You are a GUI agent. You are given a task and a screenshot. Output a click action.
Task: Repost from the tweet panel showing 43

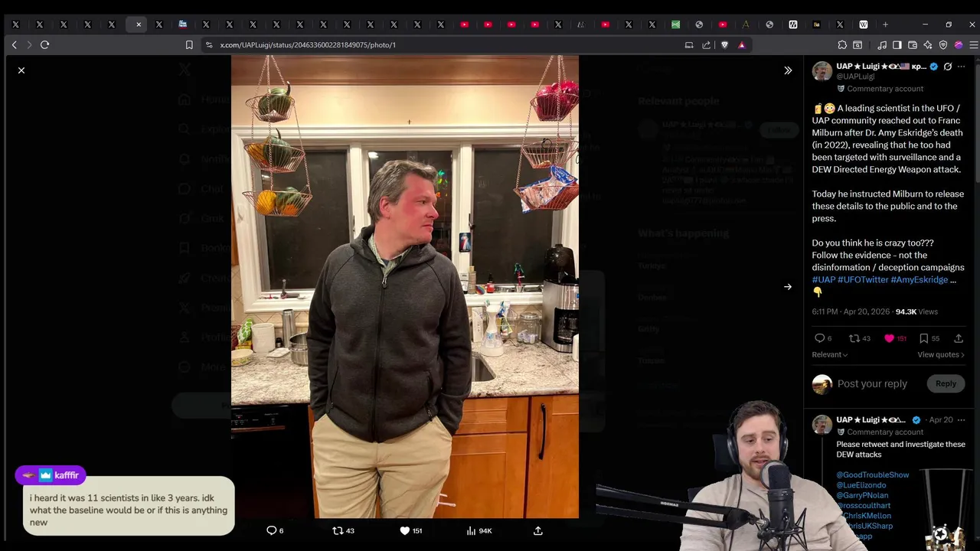pyautogui.click(x=854, y=338)
